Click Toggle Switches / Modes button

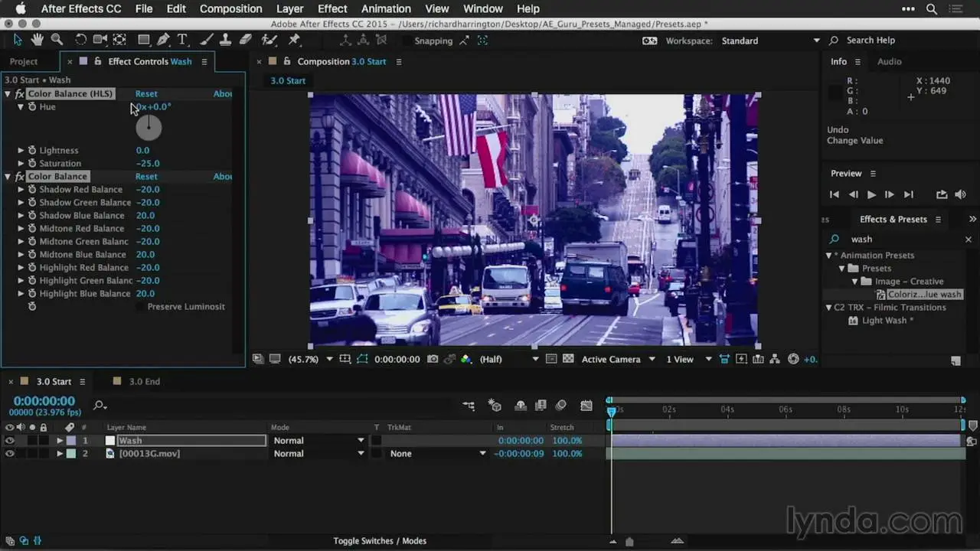(380, 541)
